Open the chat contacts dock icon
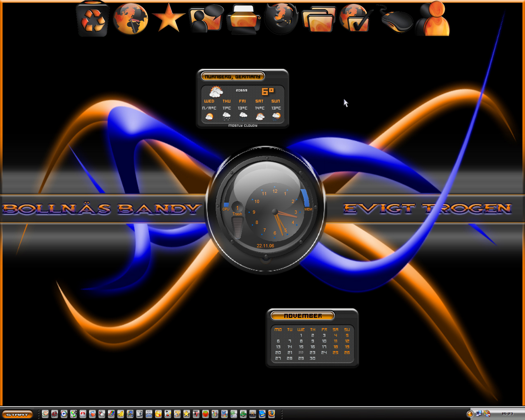The image size is (525, 420). tap(206, 18)
